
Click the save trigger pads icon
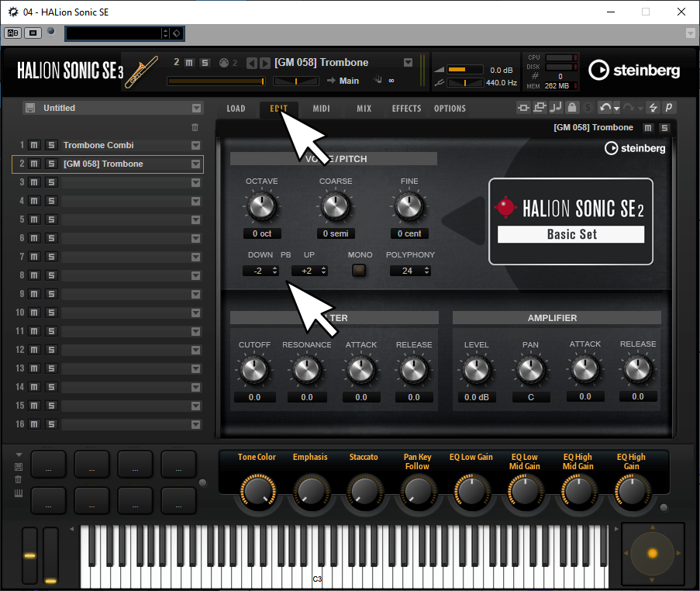tap(19, 467)
